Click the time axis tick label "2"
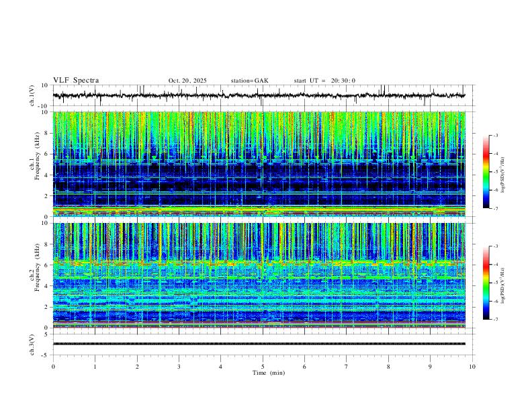 pos(137,367)
